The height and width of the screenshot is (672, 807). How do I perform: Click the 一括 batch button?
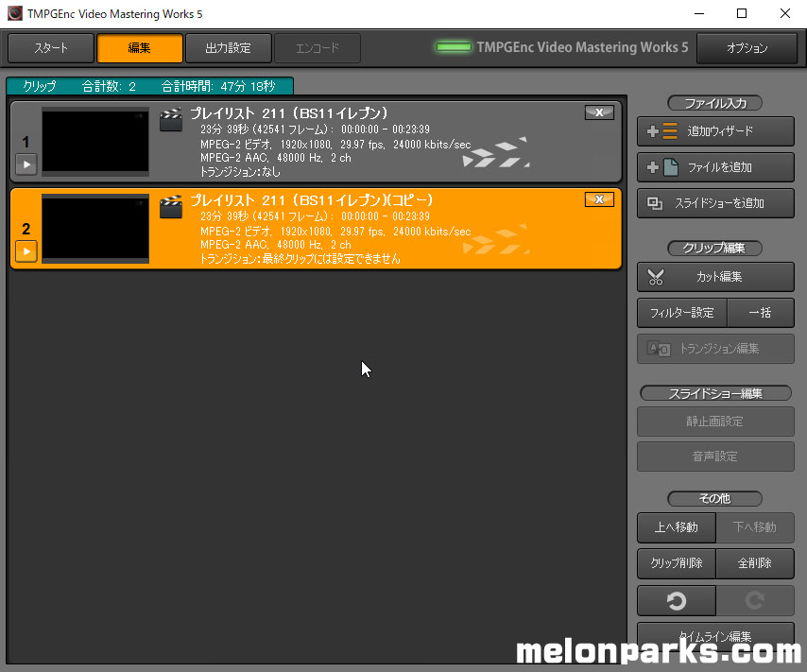pos(760,313)
